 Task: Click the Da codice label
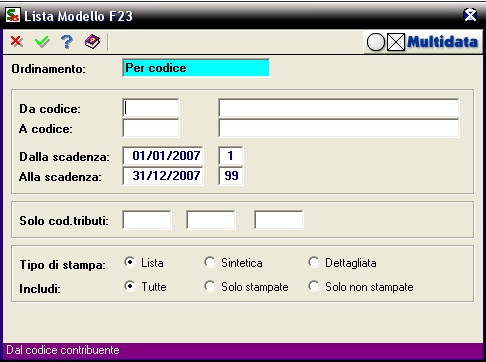pyautogui.click(x=50, y=109)
